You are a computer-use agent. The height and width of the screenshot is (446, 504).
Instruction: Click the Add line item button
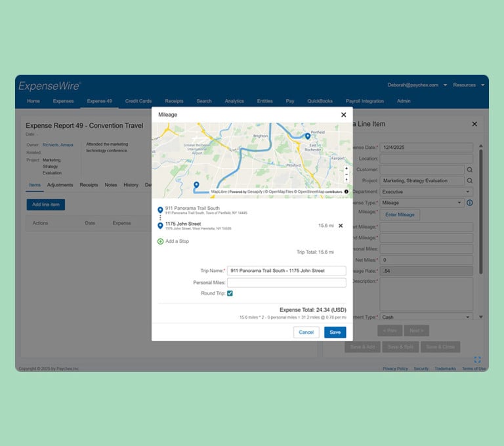(46, 205)
